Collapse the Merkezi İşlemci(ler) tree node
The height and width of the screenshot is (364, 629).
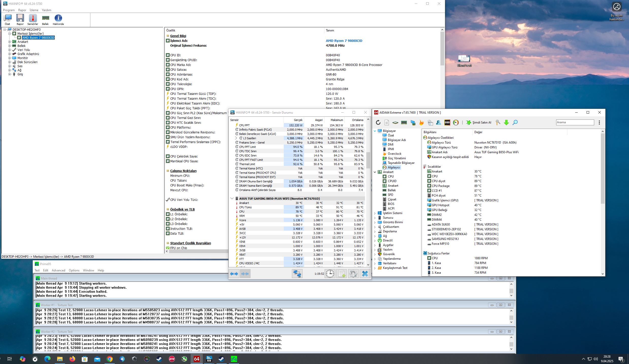pos(9,33)
